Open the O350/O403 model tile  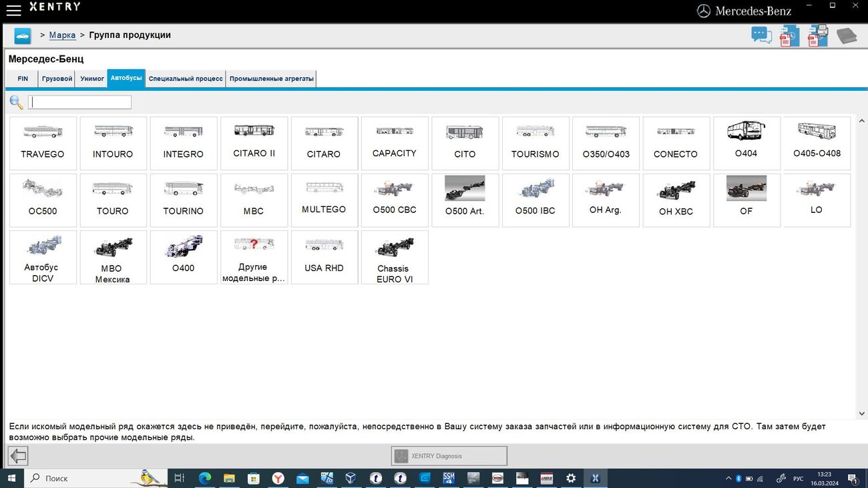[x=606, y=144]
